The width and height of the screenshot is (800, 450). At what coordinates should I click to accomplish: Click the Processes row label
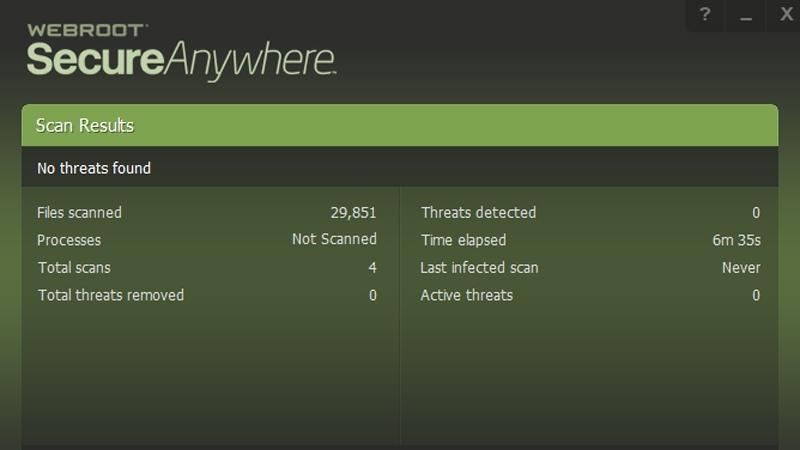click(69, 240)
